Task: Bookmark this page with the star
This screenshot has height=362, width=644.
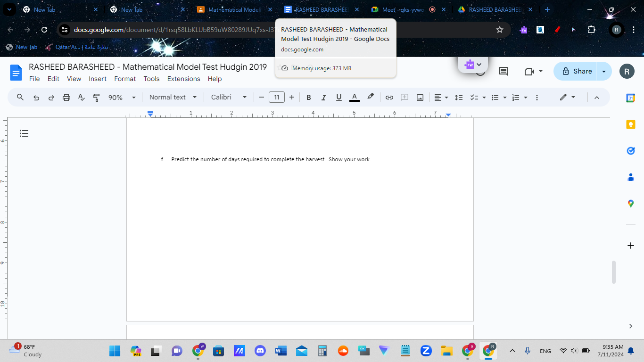Action: [500, 30]
